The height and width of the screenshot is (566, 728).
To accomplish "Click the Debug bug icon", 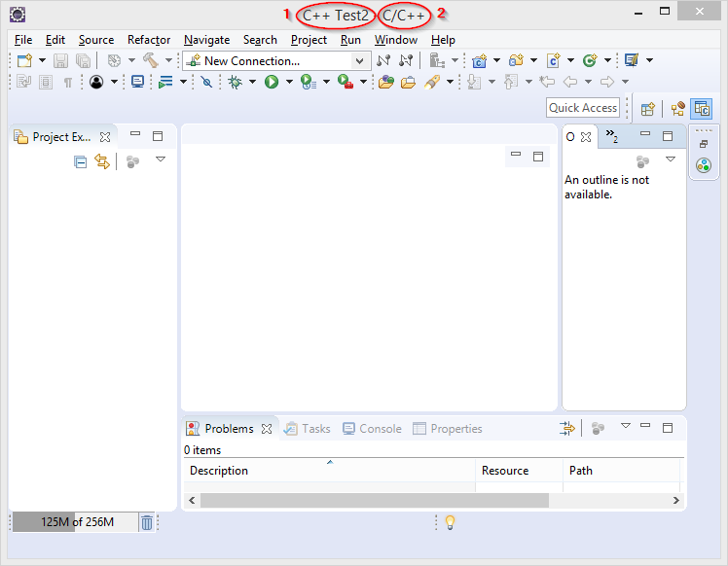I will [236, 83].
